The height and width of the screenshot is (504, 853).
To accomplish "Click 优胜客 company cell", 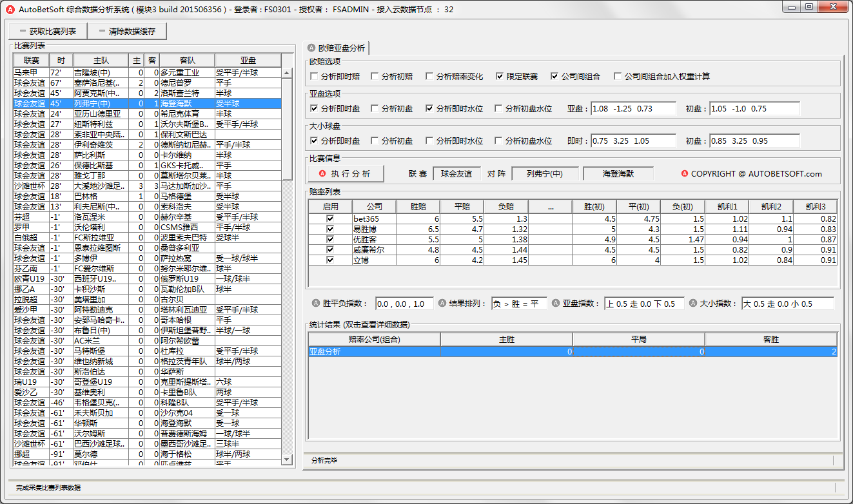I will click(x=374, y=240).
